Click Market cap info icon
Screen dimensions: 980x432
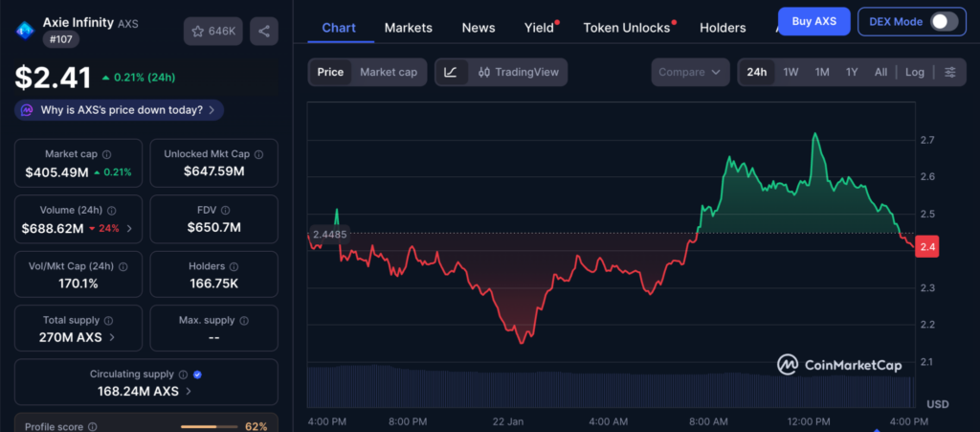coord(106,154)
